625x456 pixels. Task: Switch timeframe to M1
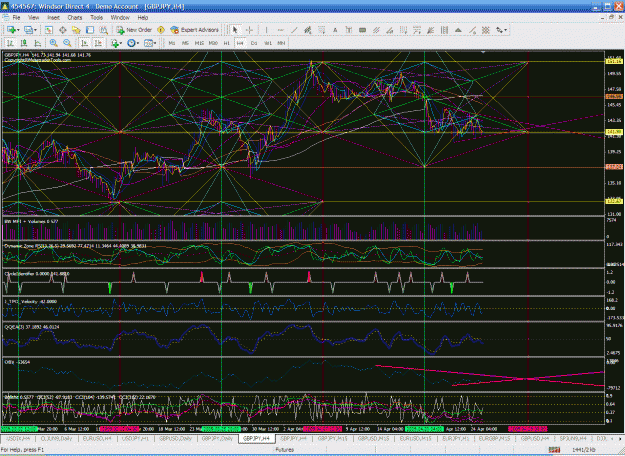click(172, 43)
